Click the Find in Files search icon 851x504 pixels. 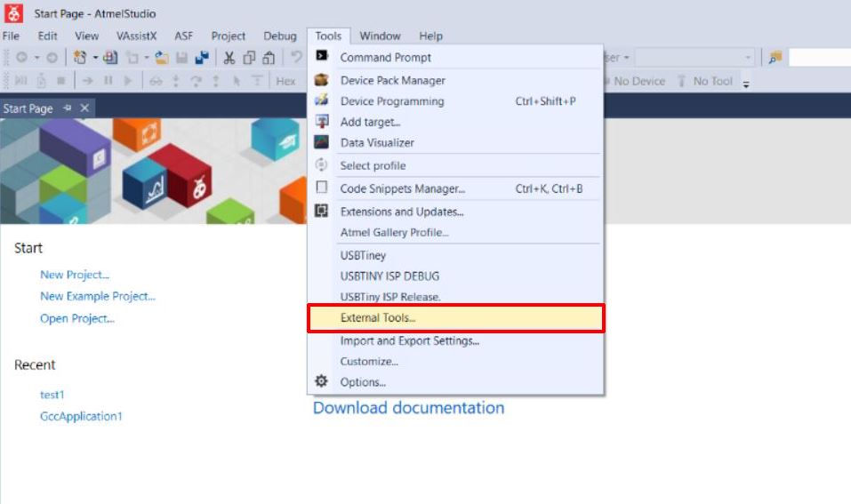775,57
